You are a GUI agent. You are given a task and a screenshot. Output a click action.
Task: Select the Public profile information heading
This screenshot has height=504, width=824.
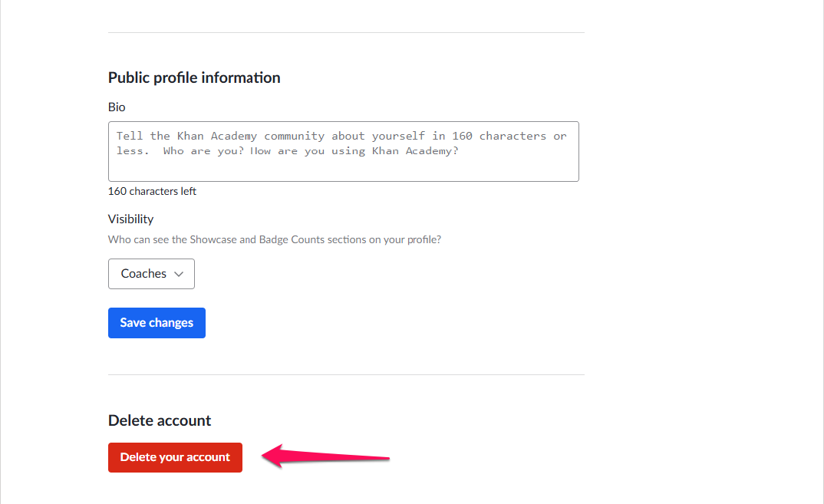point(194,77)
